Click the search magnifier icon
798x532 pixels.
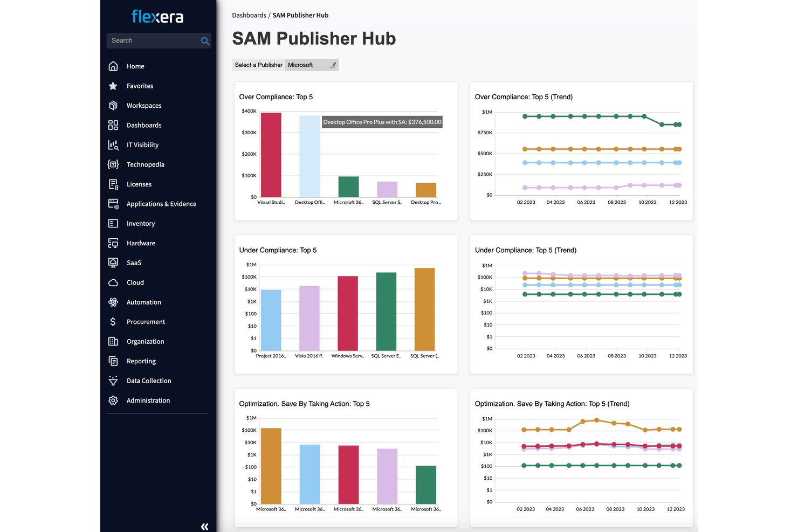tap(205, 41)
